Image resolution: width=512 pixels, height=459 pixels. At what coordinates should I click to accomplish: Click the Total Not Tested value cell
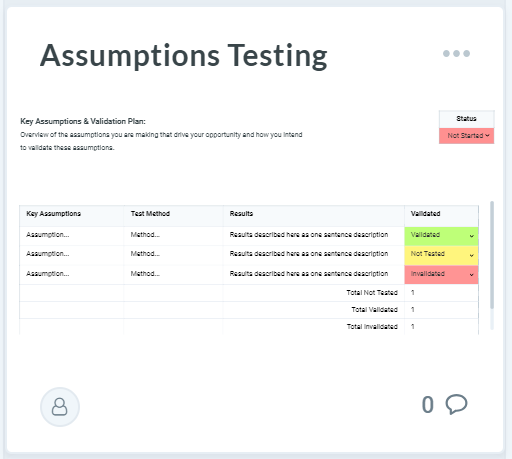[x=441, y=293]
